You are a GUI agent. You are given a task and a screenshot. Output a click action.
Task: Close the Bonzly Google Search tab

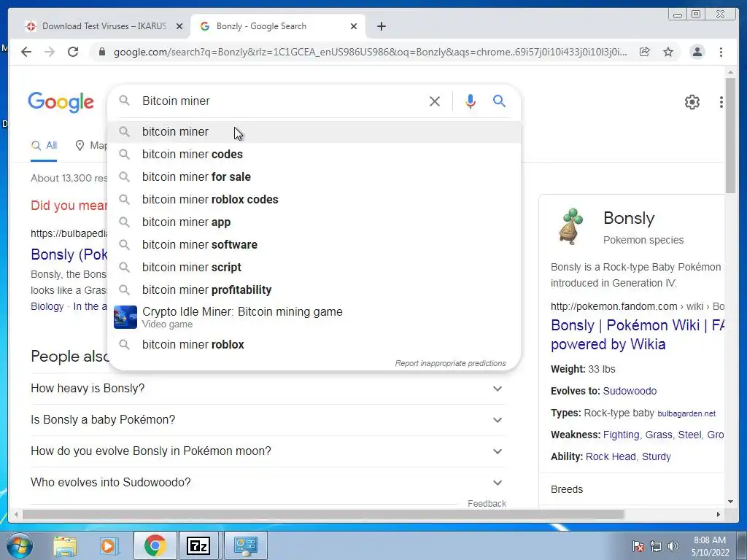pos(354,26)
